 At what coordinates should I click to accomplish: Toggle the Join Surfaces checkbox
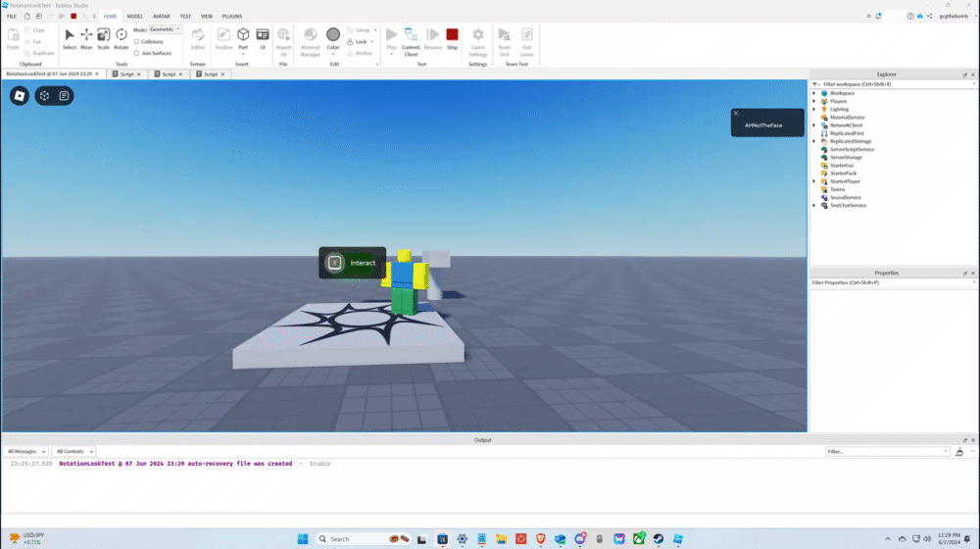pos(136,53)
